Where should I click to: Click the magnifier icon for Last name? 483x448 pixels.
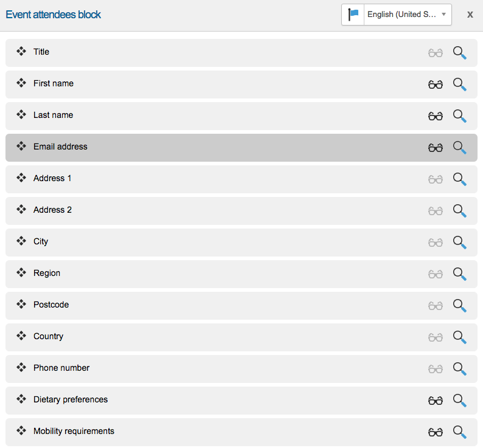(x=460, y=115)
